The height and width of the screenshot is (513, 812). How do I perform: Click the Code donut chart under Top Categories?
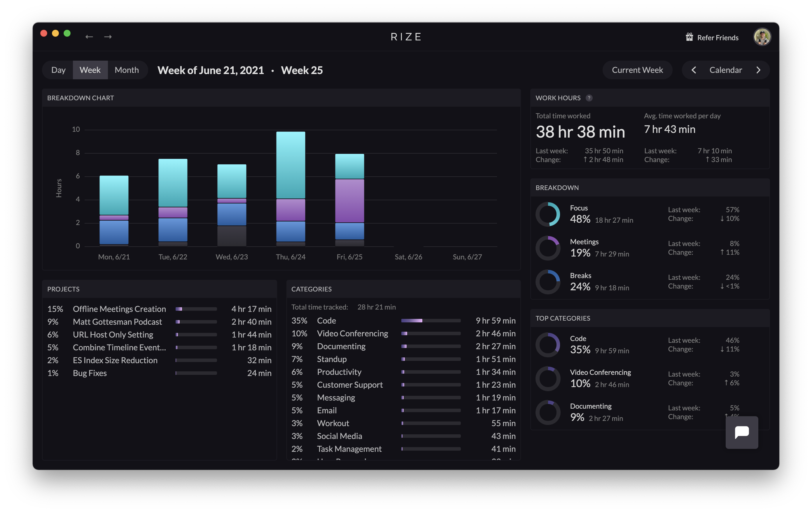pos(548,345)
